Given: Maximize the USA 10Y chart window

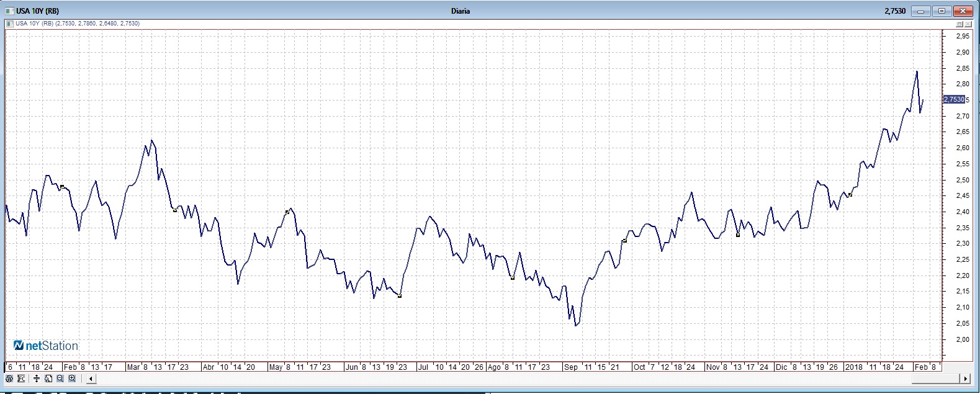Looking at the screenshot, I should [942, 11].
